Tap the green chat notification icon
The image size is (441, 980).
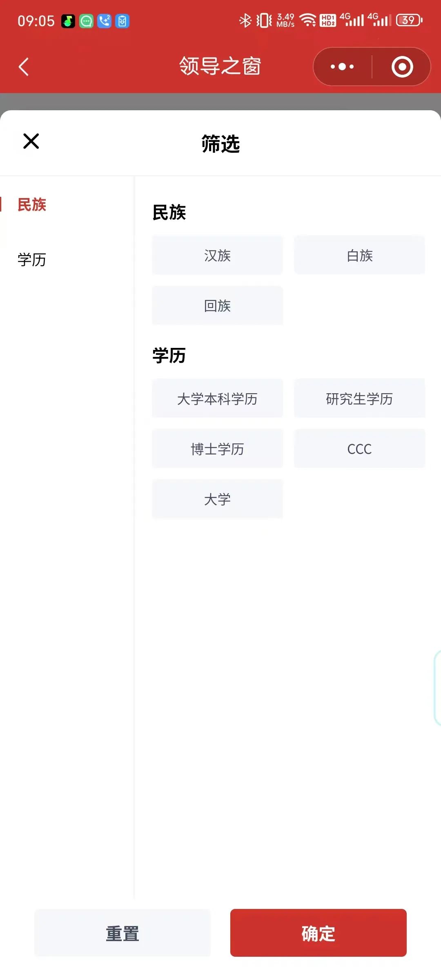86,21
